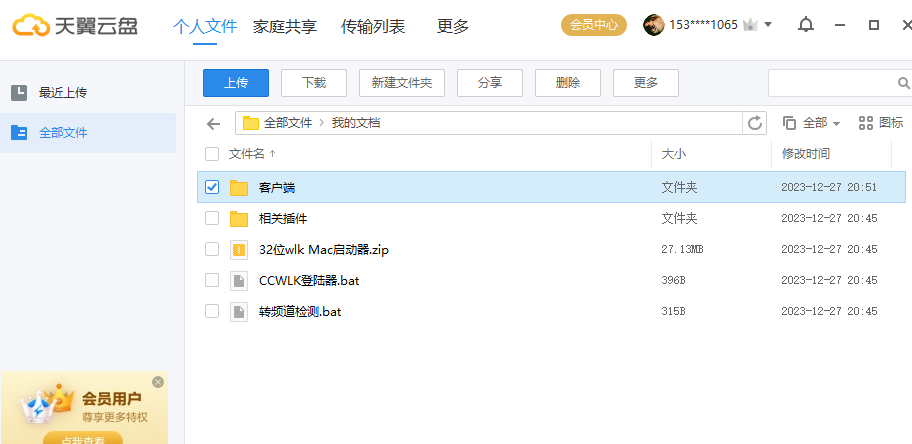Select 最近上传 in the sidebar
The image size is (912, 444).
click(88, 93)
